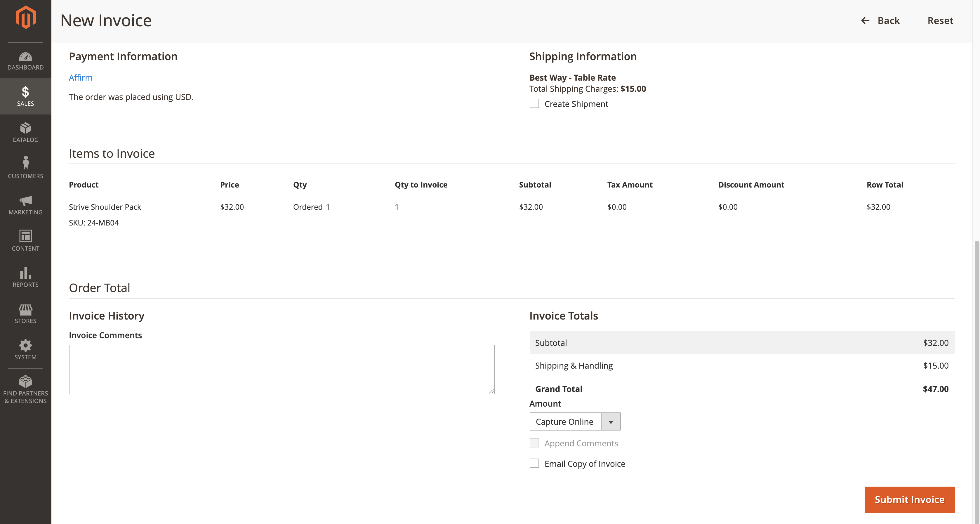Click the New Invoice page title
This screenshot has width=980, height=524.
click(106, 20)
